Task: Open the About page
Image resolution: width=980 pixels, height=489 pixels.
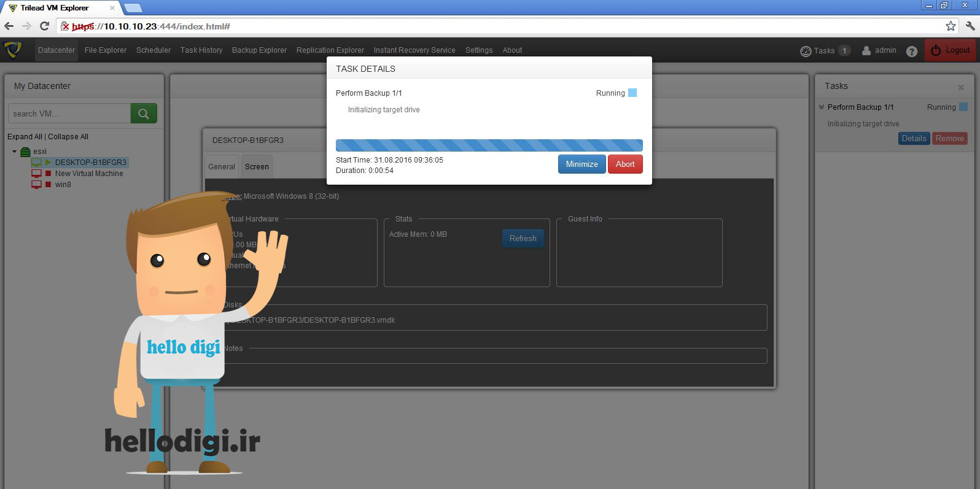Action: pyautogui.click(x=512, y=50)
